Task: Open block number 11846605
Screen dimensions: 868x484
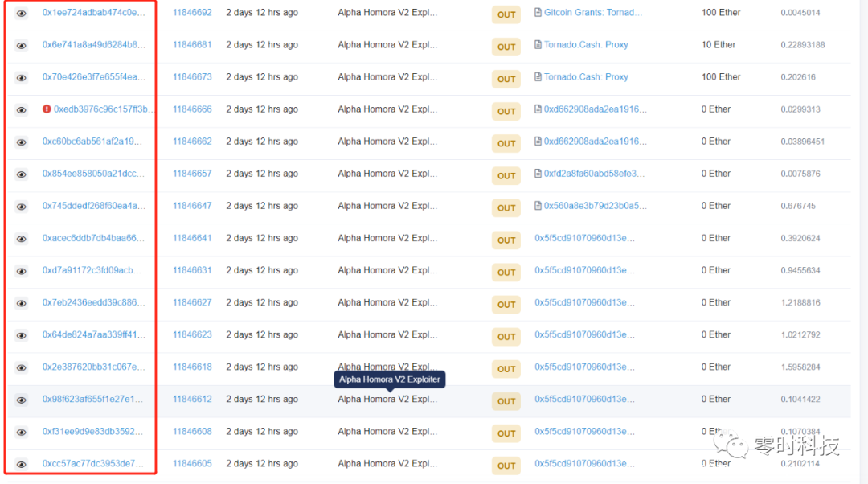Action: coord(192,464)
